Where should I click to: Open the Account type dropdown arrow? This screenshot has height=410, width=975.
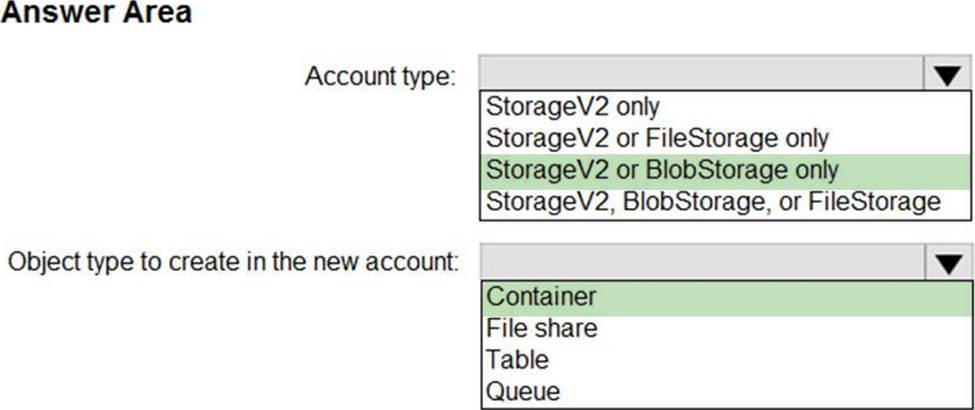949,74
